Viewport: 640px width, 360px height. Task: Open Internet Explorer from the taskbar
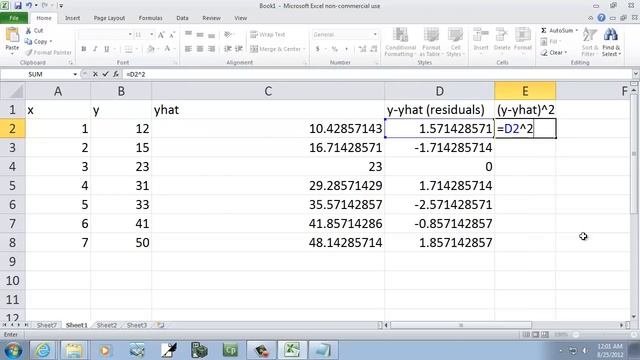click(x=42, y=350)
